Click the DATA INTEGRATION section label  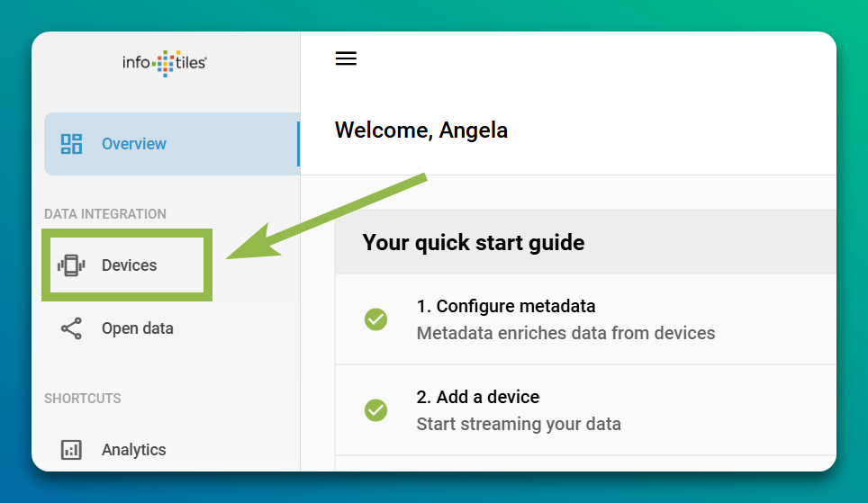point(105,214)
